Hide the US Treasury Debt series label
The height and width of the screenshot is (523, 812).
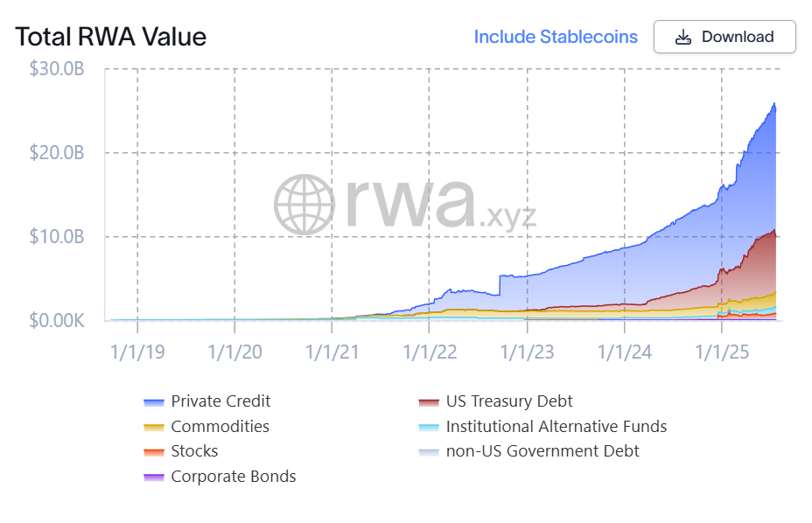pos(509,401)
